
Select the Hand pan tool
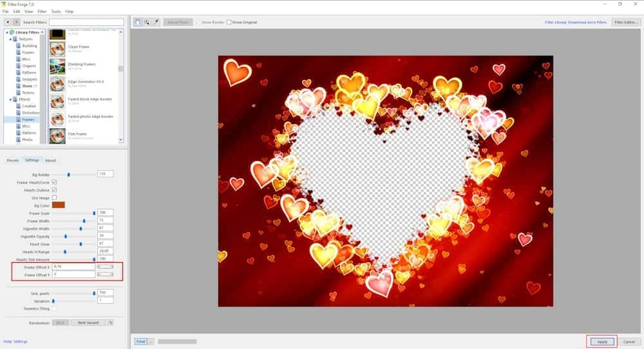coord(138,22)
